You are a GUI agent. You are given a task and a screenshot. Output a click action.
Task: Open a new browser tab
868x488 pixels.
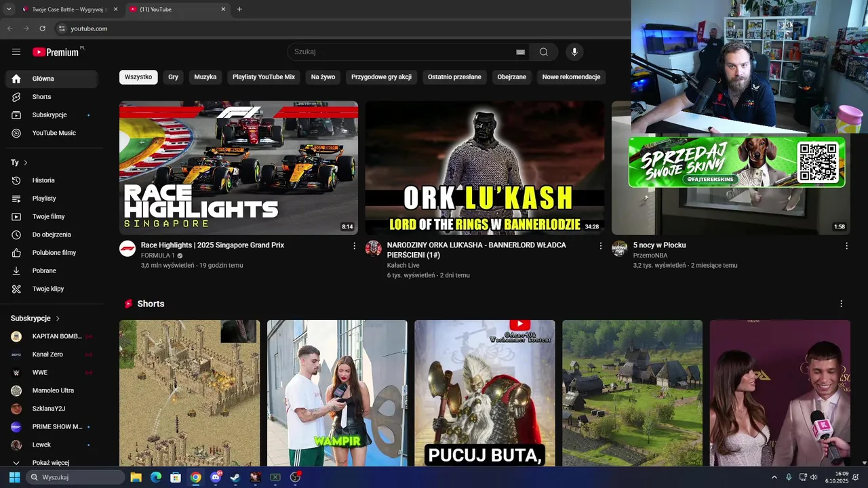point(239,9)
